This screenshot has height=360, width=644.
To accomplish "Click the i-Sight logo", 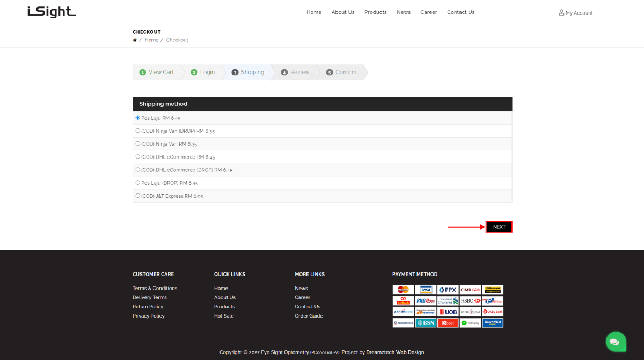I will click(x=52, y=11).
